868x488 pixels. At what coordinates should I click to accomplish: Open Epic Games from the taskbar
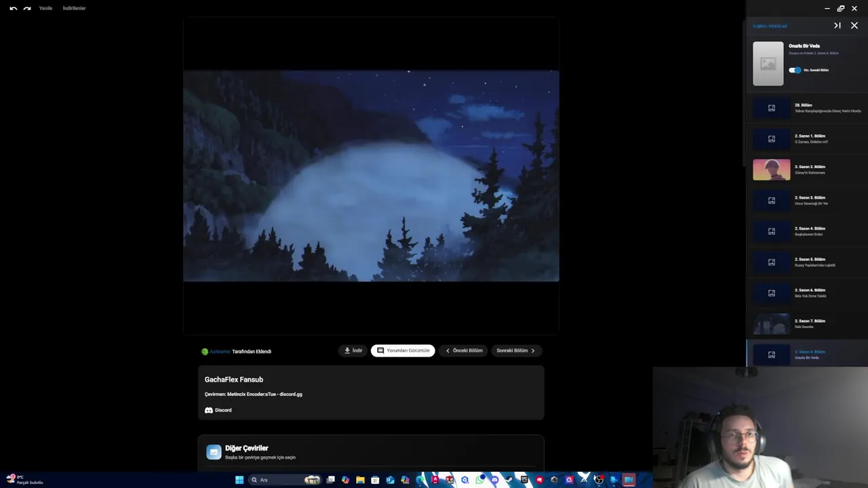(524, 480)
